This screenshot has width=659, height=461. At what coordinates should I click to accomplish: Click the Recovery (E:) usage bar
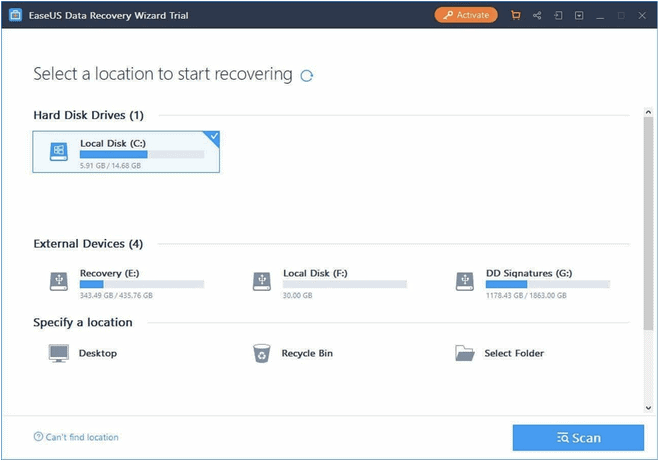141,285
